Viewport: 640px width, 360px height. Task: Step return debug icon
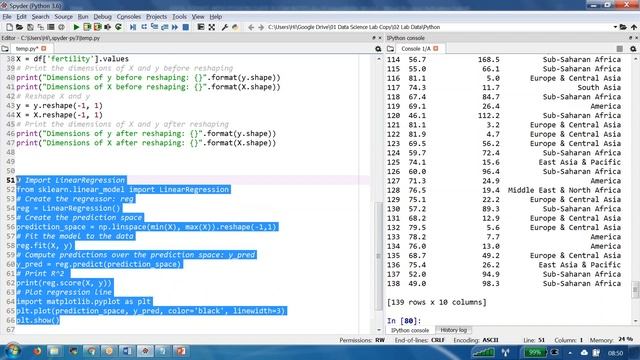[x=164, y=27]
